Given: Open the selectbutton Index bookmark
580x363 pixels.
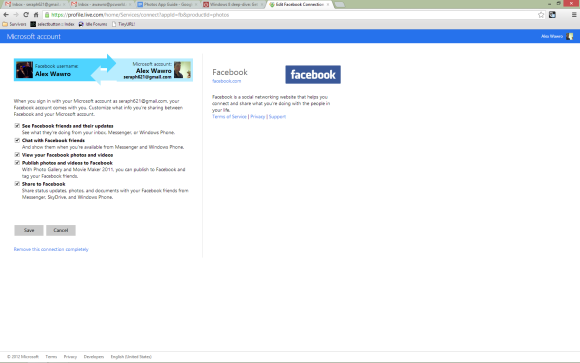Looking at the screenshot, I should [x=52, y=24].
